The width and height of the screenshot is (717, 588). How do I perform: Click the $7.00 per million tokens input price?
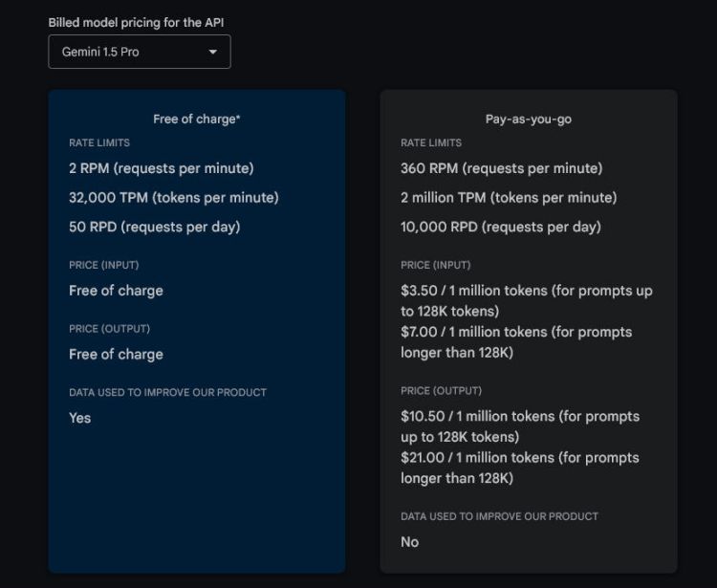point(516,342)
